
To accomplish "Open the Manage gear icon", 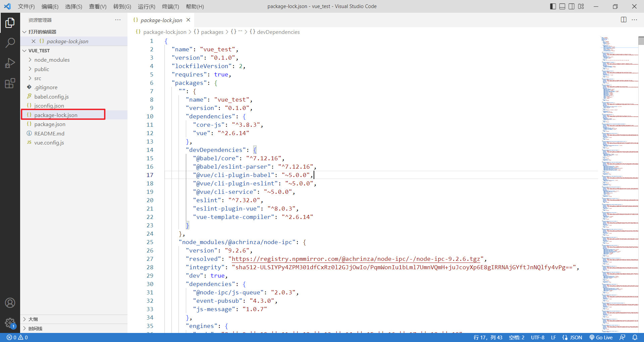I will pos(10,323).
